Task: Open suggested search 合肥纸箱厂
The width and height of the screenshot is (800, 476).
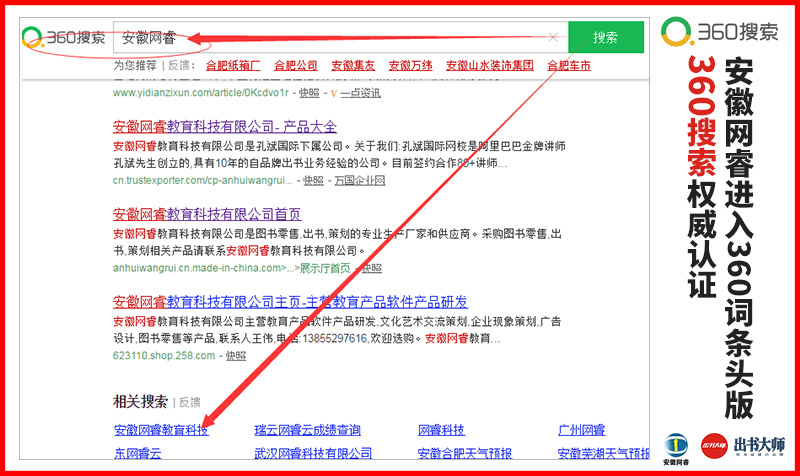Action: tap(233, 66)
